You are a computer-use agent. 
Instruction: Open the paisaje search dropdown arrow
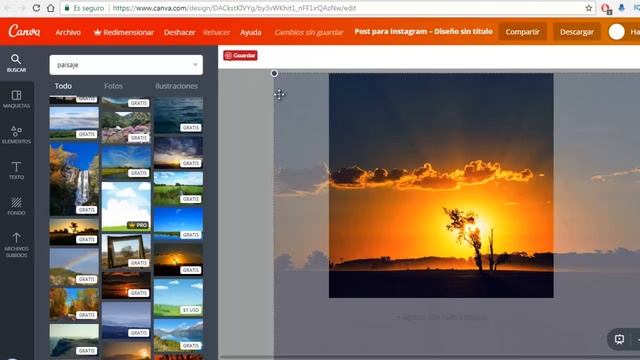click(195, 65)
